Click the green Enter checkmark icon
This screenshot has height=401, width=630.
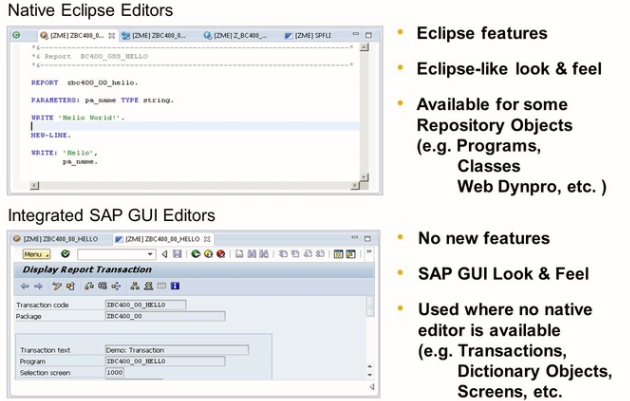[x=66, y=254]
